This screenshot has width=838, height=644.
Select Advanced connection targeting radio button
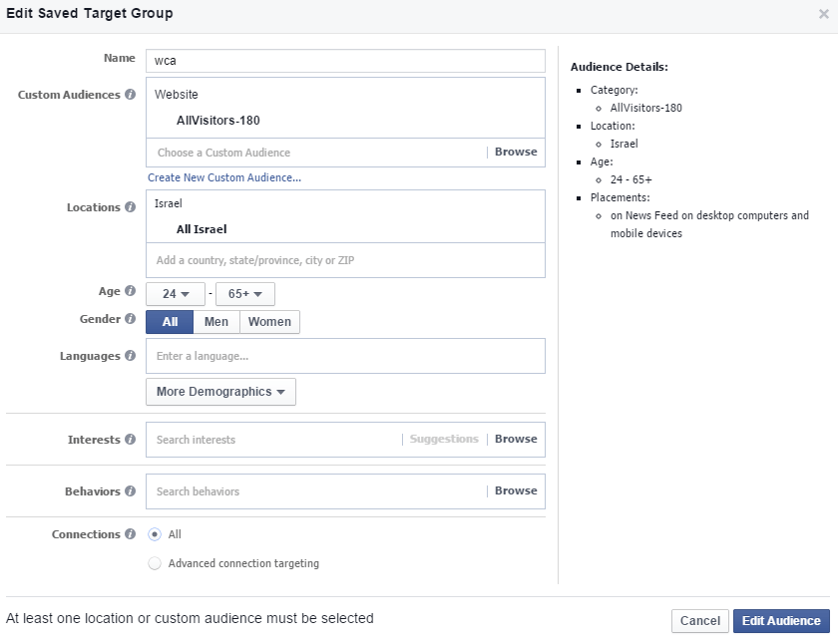tap(155, 563)
